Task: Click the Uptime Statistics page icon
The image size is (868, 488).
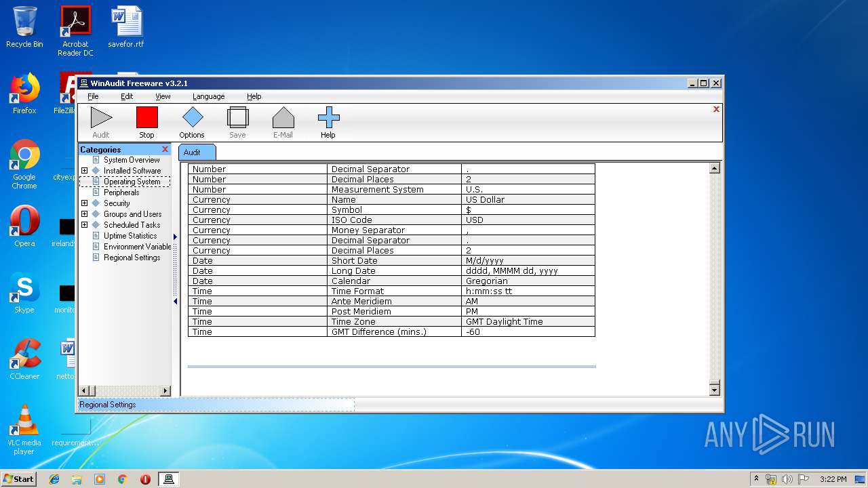Action: [x=96, y=236]
